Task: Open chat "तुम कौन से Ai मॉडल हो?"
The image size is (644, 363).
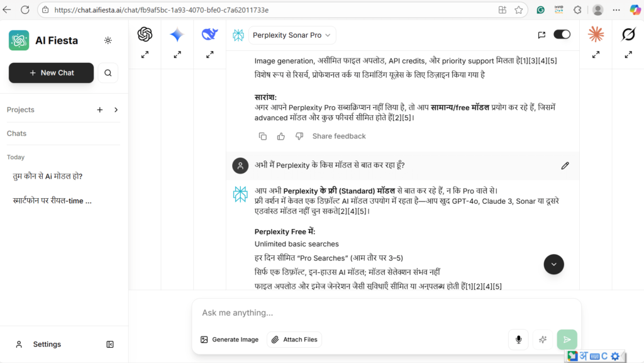Action: coord(48,176)
